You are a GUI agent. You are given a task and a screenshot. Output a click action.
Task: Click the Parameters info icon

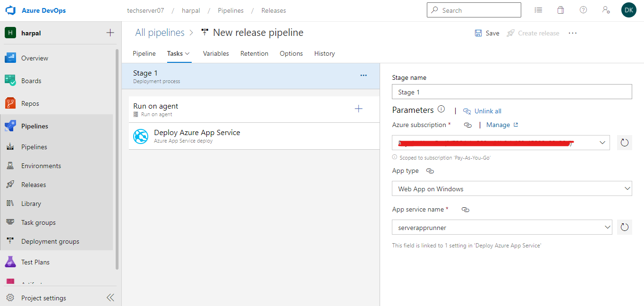point(441,109)
